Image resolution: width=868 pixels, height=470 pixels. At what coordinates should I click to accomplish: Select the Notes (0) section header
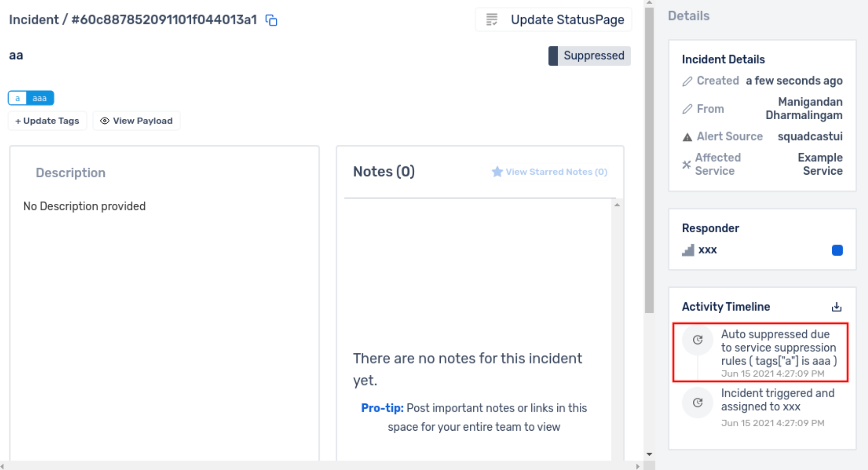383,171
